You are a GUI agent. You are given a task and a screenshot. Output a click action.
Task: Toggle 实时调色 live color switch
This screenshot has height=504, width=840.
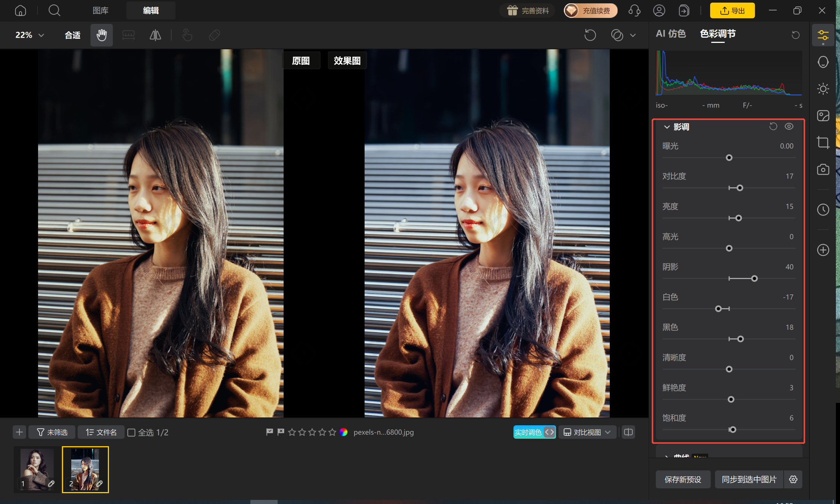(x=534, y=432)
